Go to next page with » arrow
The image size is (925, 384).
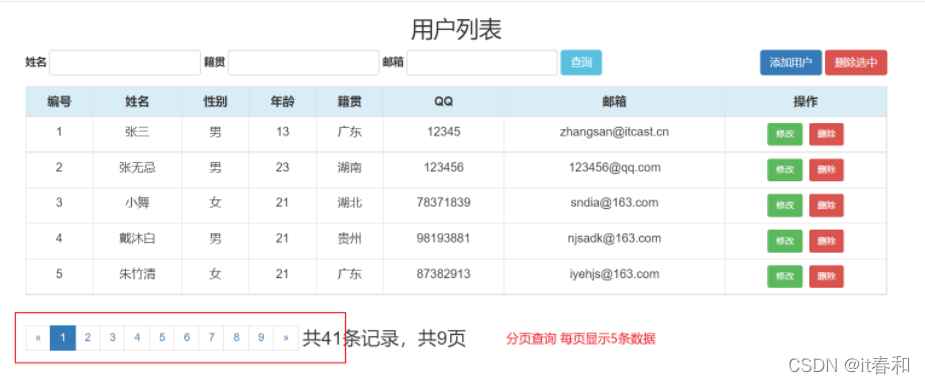click(x=286, y=338)
